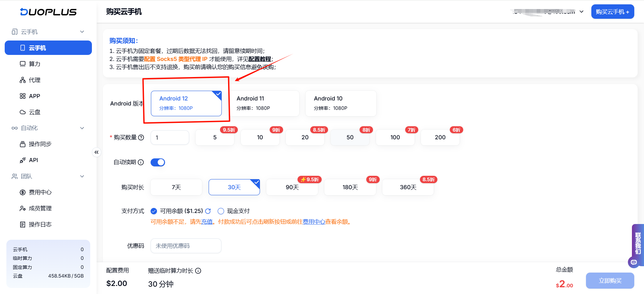Screen dimensions: 644x294
Task: Set purchase quantity to 10
Action: coord(260,137)
